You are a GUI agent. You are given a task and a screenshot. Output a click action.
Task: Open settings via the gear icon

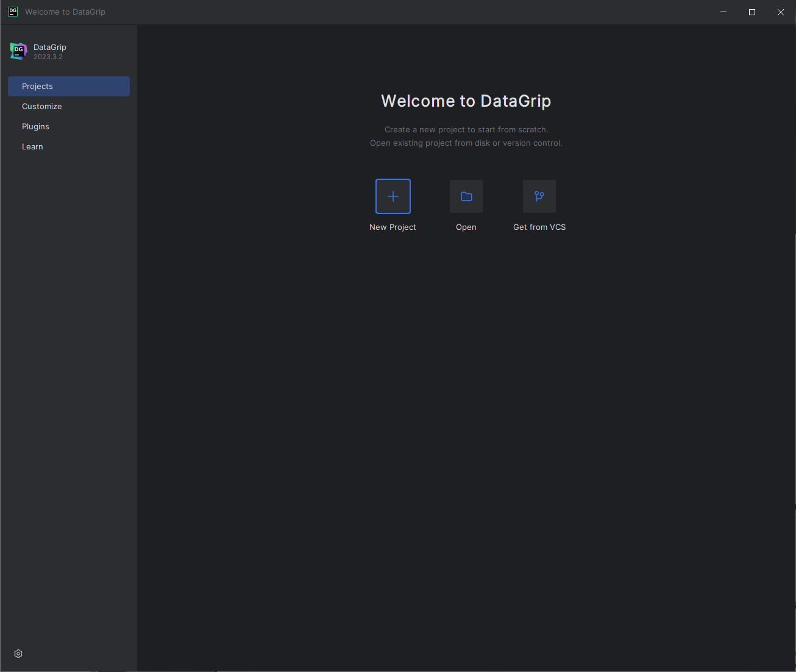[x=18, y=654]
